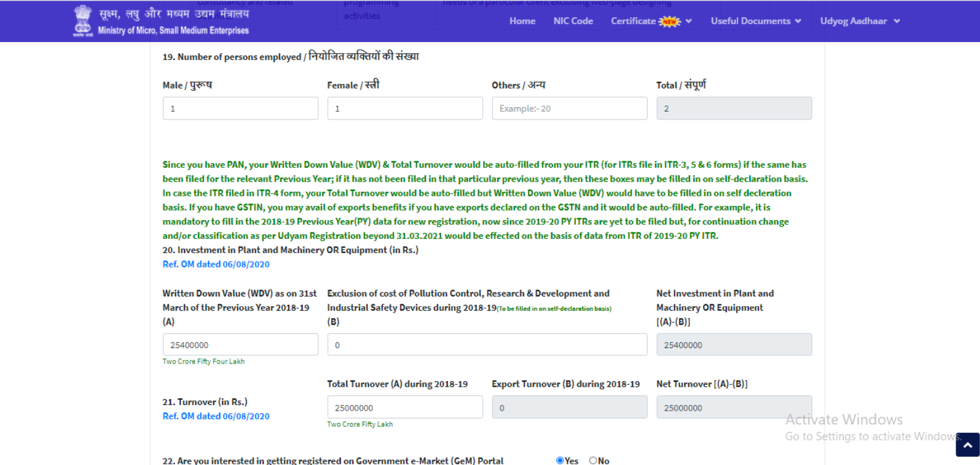980x465 pixels.
Task: Open Ref. OM link under Investment section
Action: pyautogui.click(x=216, y=264)
